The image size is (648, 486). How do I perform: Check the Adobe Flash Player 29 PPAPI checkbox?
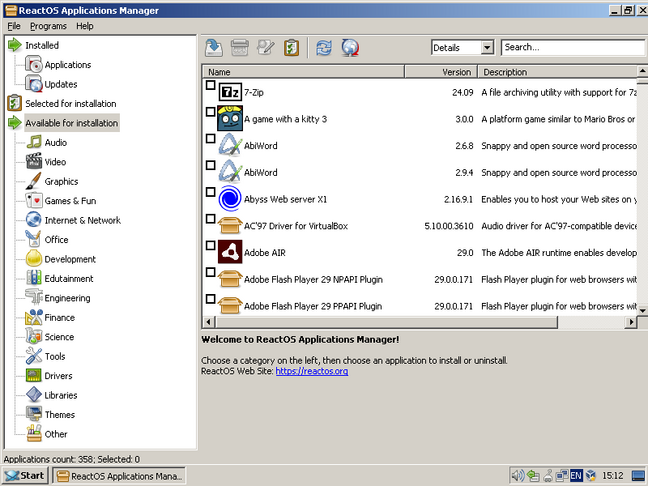210,299
